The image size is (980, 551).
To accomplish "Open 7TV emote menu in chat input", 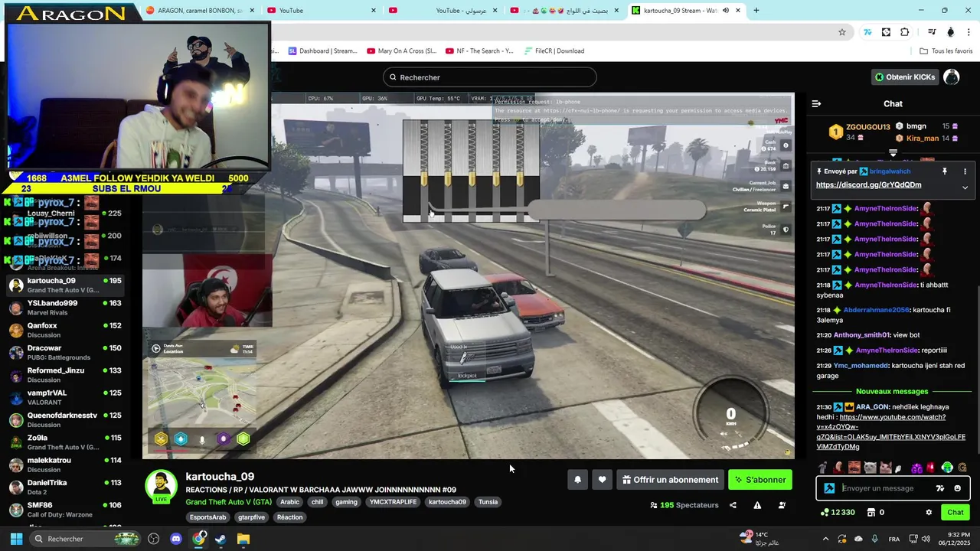I will pos(940,488).
